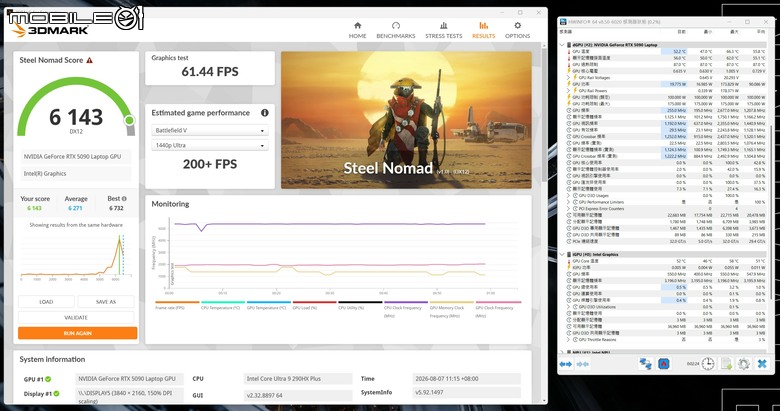Open the network computers icon in HWiNFO toolbar
Image resolution: width=780 pixels, height=411 pixels.
tap(645, 364)
